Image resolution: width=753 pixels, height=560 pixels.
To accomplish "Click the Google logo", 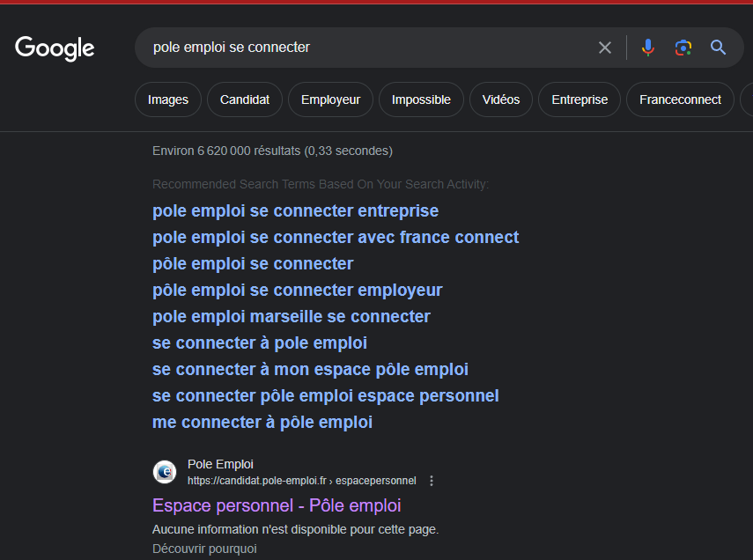I will [x=55, y=48].
